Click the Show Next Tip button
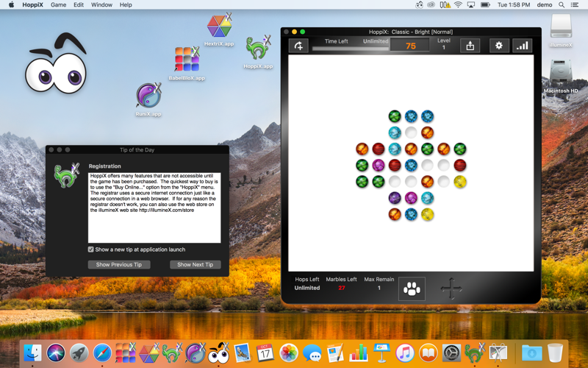 tap(195, 264)
